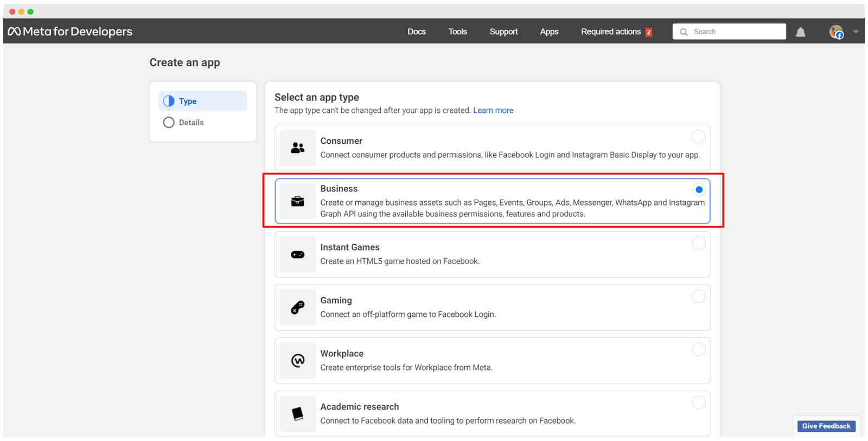Open the Docs menu
868x441 pixels.
[416, 31]
